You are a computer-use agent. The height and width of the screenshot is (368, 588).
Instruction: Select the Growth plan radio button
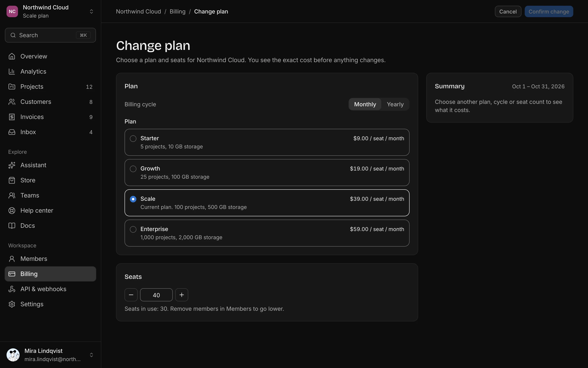[x=133, y=169]
